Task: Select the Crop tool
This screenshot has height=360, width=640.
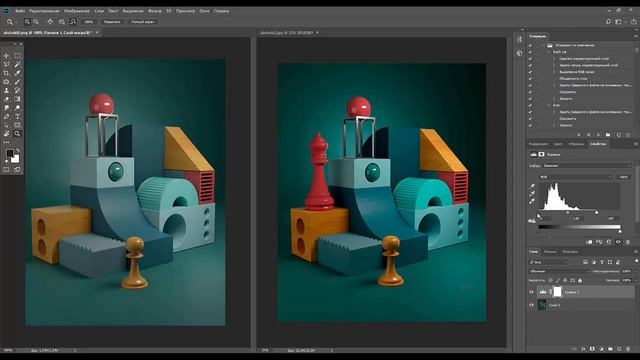Action: (7, 73)
